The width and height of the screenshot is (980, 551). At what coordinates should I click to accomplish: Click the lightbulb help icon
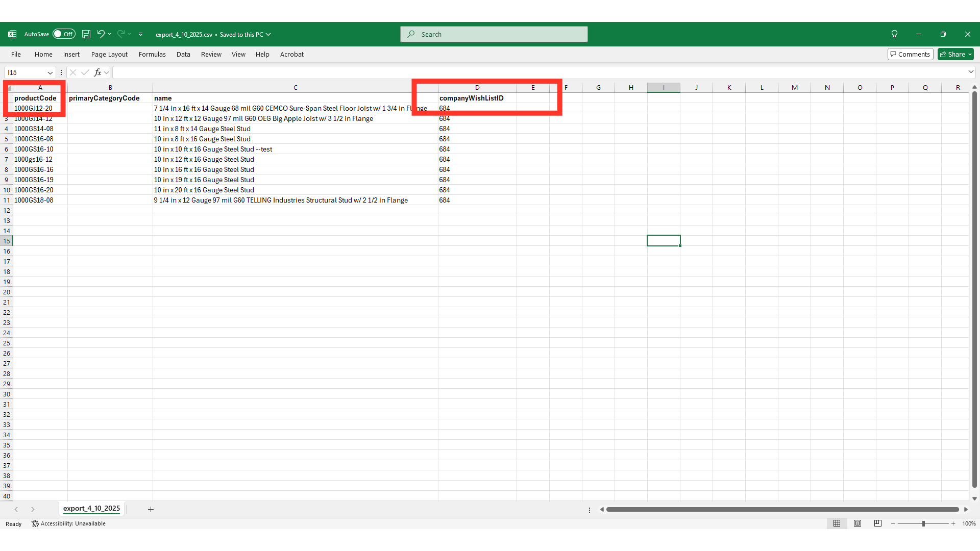894,34
